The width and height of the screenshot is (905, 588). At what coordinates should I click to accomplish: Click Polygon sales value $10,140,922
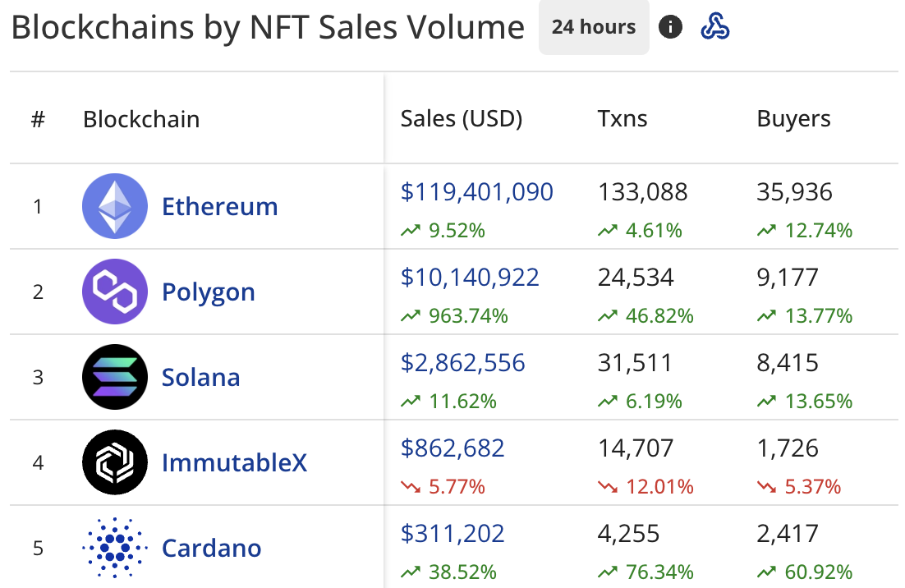[470, 277]
